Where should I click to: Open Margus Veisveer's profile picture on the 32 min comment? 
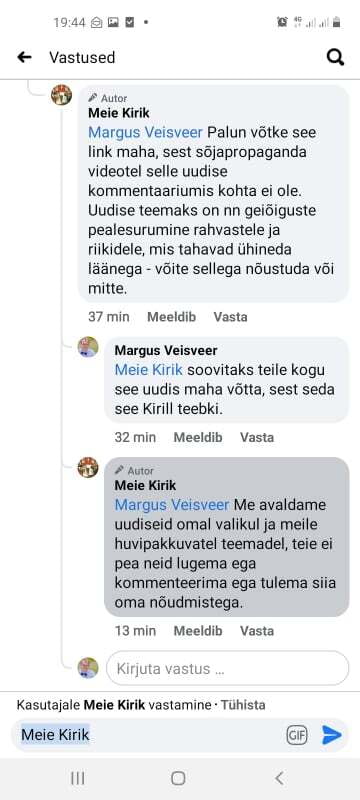point(88,347)
